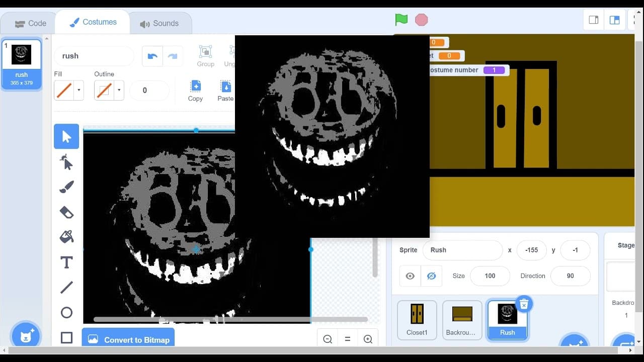This screenshot has height=362, width=644.
Task: Click the sprite y position field
Action: point(575,250)
